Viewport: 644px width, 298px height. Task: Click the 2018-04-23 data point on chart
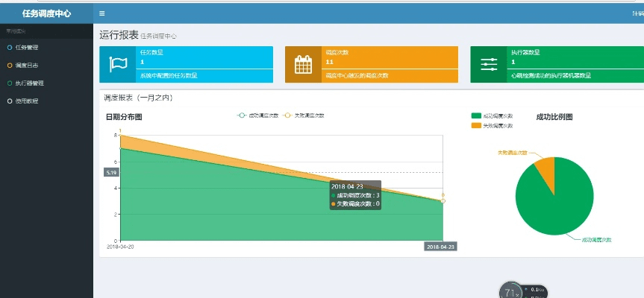[x=443, y=200]
